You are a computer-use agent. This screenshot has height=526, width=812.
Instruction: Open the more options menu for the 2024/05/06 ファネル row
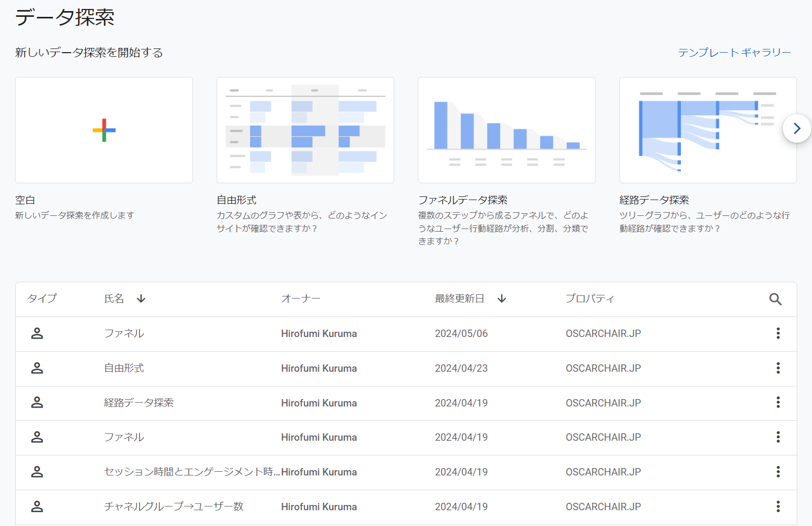(778, 333)
